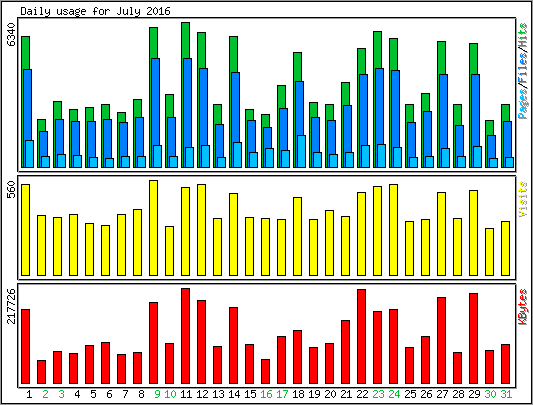Click the chart title 'Daily usage for July 2016'
The image size is (533, 405).
(x=95, y=11)
